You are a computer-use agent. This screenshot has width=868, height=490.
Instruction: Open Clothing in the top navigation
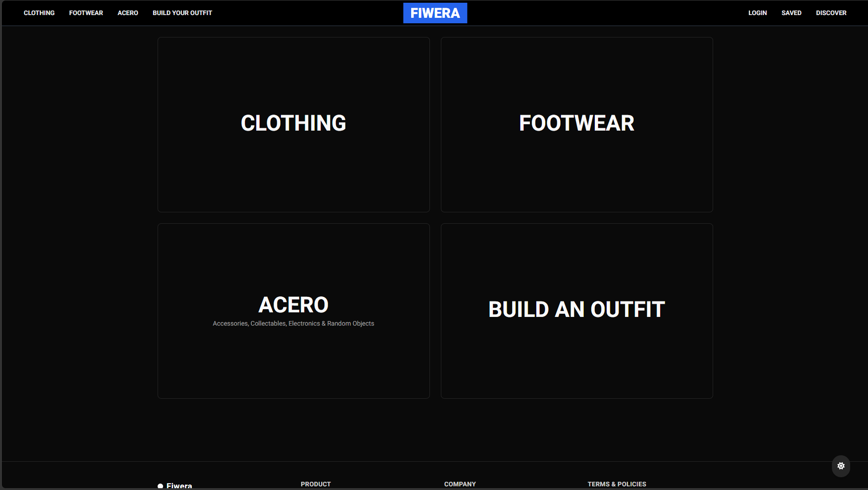click(39, 13)
